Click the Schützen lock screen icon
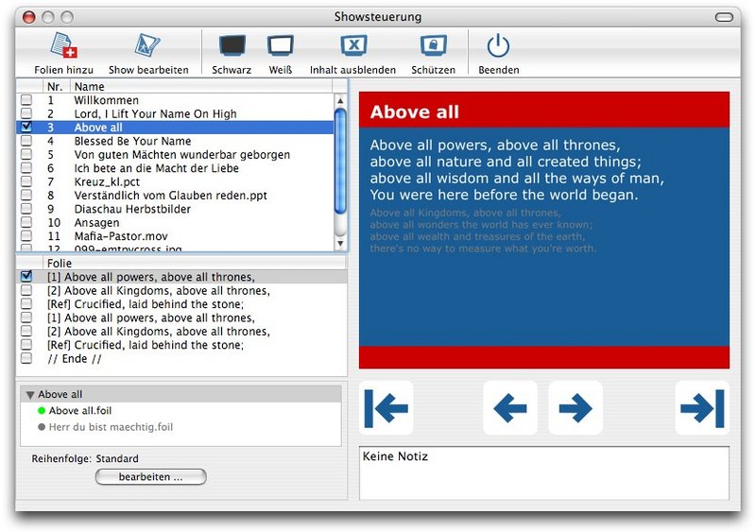 [433, 45]
